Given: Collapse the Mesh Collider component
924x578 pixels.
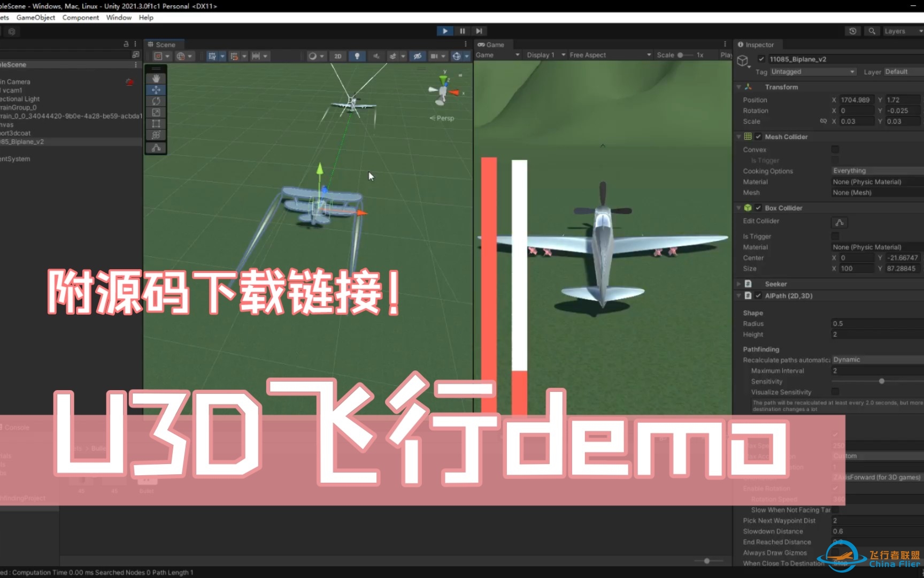Looking at the screenshot, I should [739, 137].
